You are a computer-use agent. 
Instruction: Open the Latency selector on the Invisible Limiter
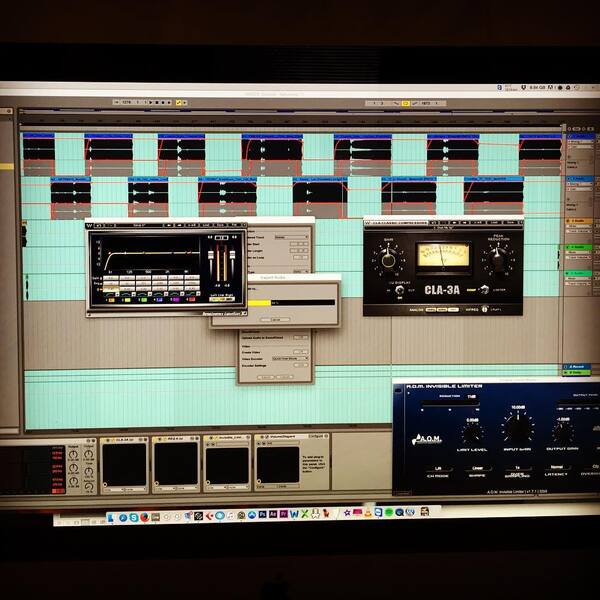[x=556, y=468]
